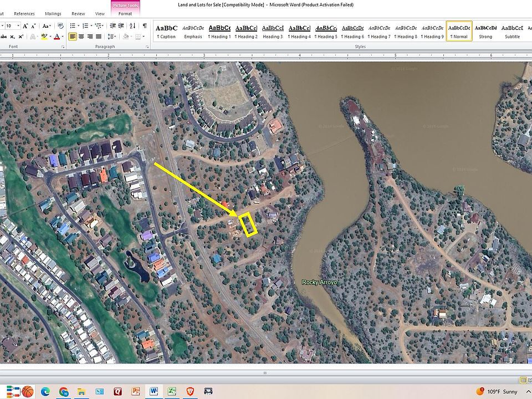Screen dimensions: 532x399
Task: Open line spacing dropdown
Action: 111,37
